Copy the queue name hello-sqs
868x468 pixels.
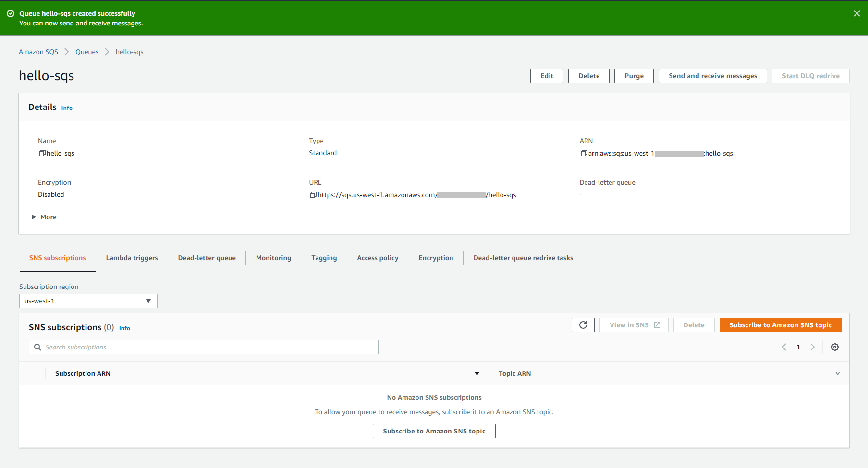(42, 153)
